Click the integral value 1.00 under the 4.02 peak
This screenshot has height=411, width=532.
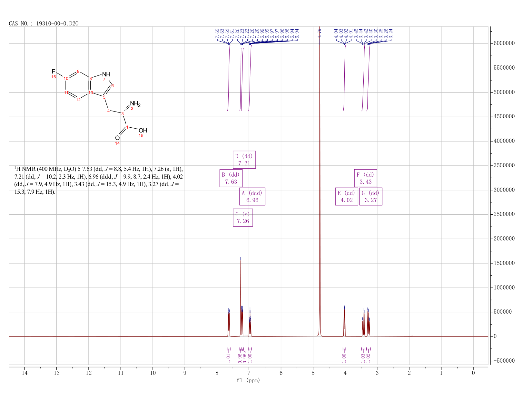pos(344,358)
